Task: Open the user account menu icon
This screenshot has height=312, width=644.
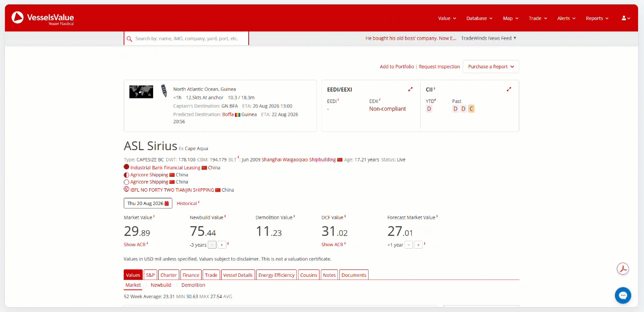Action: pos(626,18)
